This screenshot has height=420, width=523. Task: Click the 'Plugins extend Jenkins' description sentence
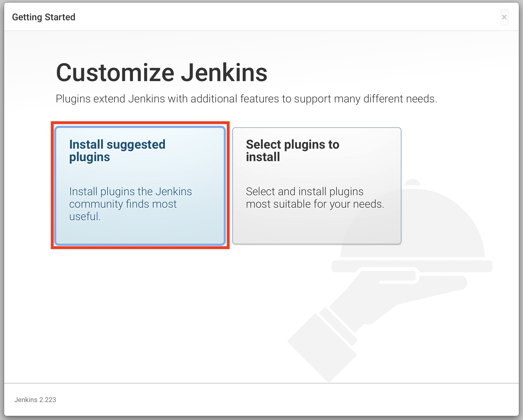click(246, 99)
